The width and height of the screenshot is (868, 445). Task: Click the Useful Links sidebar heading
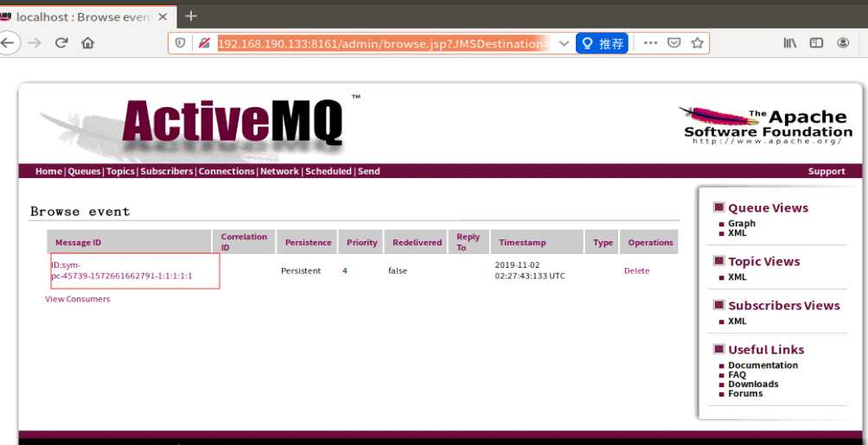coord(766,350)
